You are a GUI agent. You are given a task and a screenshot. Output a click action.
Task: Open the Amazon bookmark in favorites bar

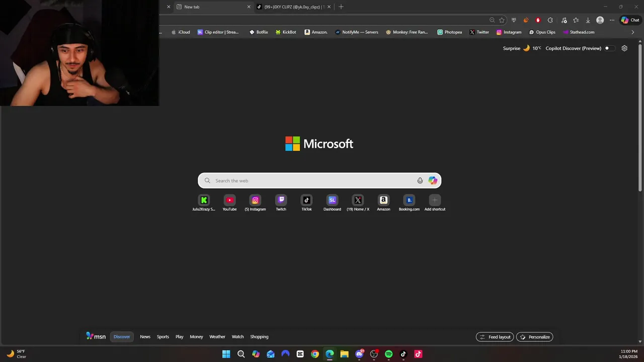pyautogui.click(x=316, y=32)
